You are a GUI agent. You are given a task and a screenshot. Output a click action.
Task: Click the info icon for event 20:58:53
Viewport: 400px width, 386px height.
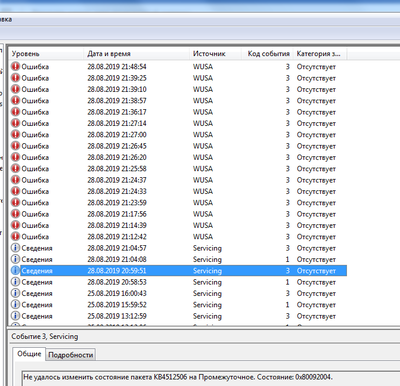[x=15, y=282]
